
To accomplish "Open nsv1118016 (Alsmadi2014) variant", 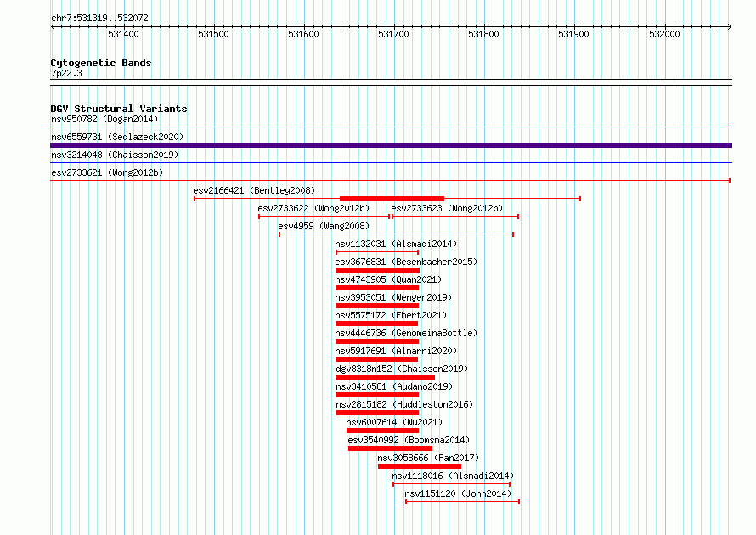I will point(453,476).
